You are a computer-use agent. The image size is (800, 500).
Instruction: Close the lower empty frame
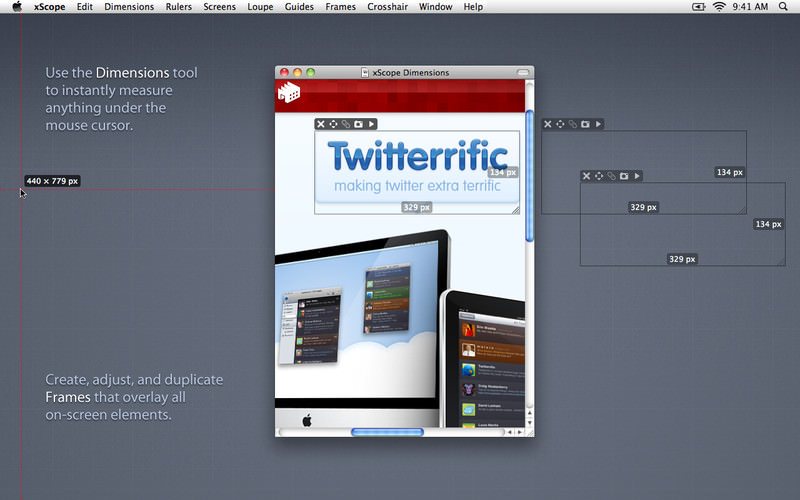(x=586, y=176)
